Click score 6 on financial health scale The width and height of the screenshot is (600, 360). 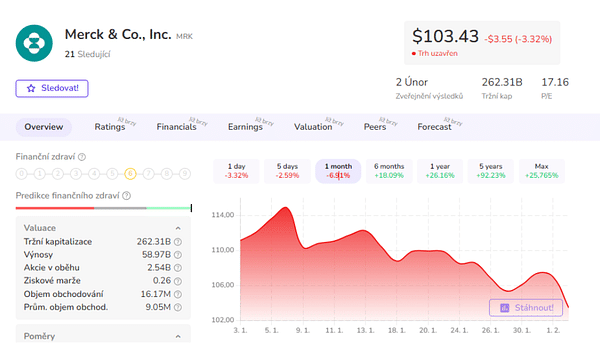click(130, 174)
